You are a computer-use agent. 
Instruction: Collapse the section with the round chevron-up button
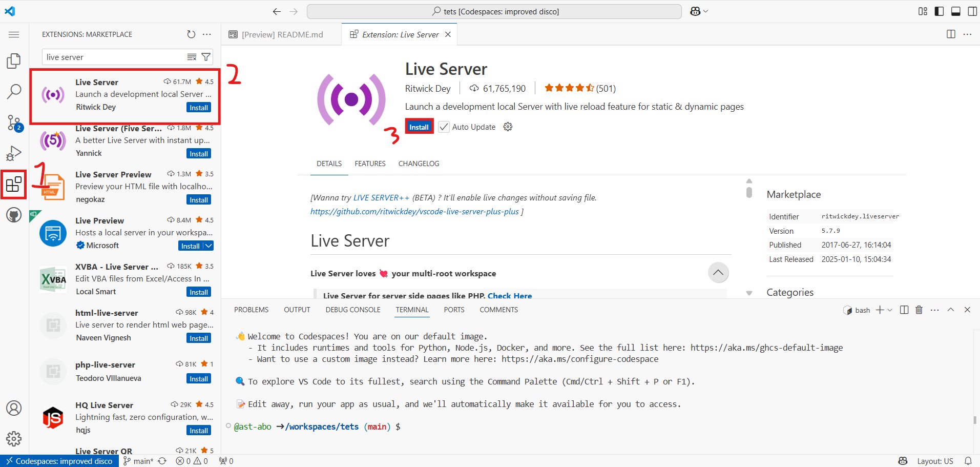click(718, 272)
